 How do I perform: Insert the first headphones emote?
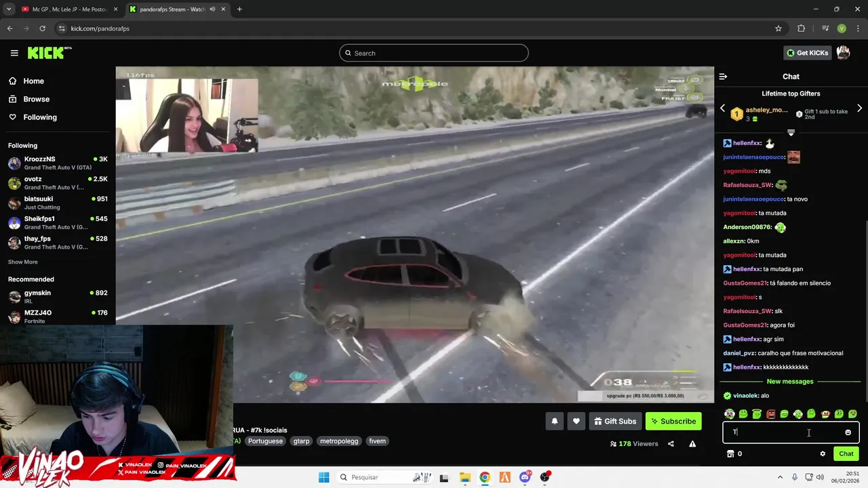tap(730, 413)
